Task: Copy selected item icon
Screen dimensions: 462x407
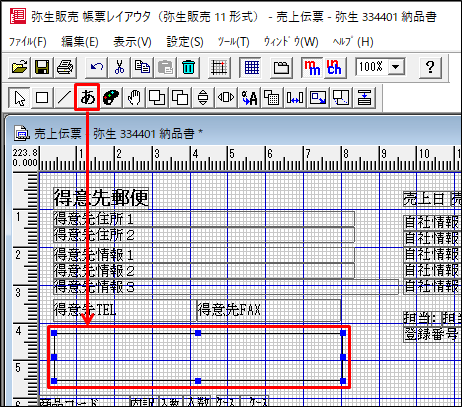Action: 142,67
